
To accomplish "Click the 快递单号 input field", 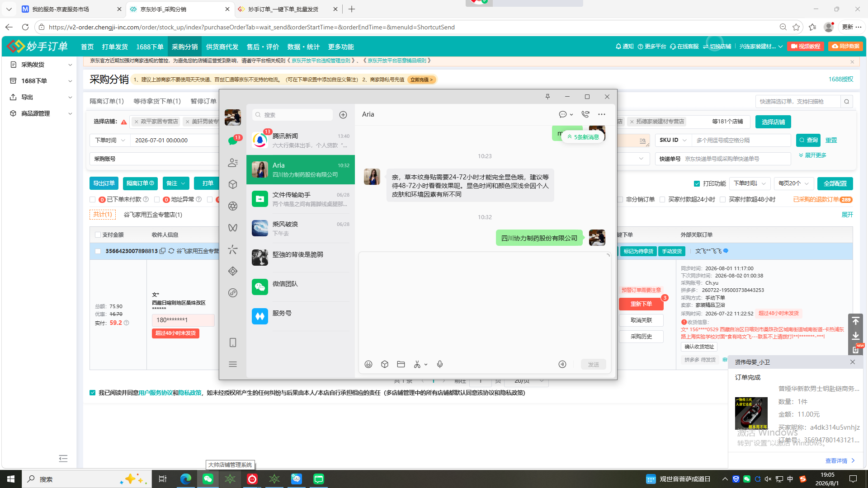I will coord(736,159).
